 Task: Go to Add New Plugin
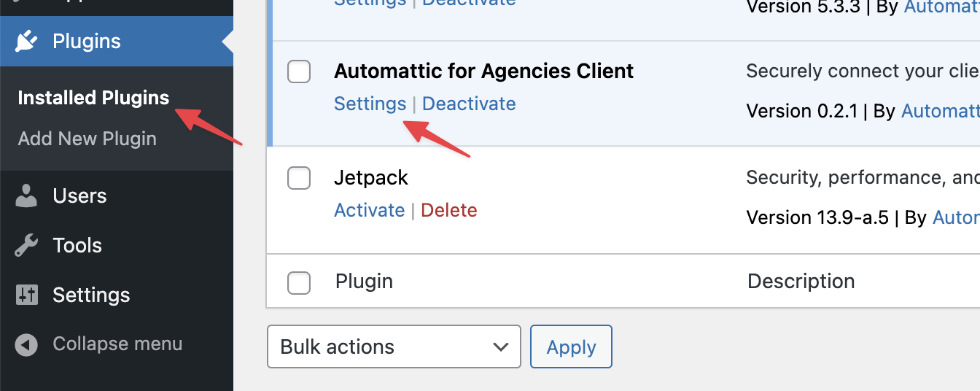click(x=87, y=139)
